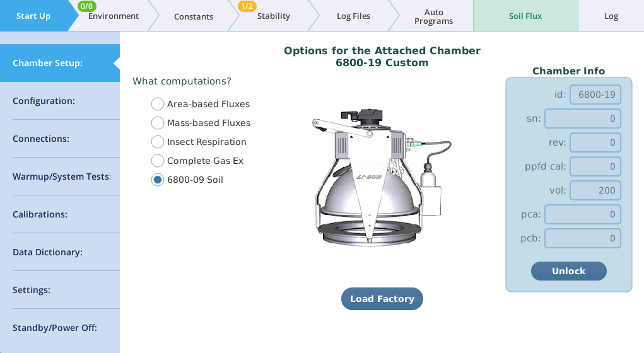Click the ppfd cal field
The image size is (644, 353).
[595, 166]
